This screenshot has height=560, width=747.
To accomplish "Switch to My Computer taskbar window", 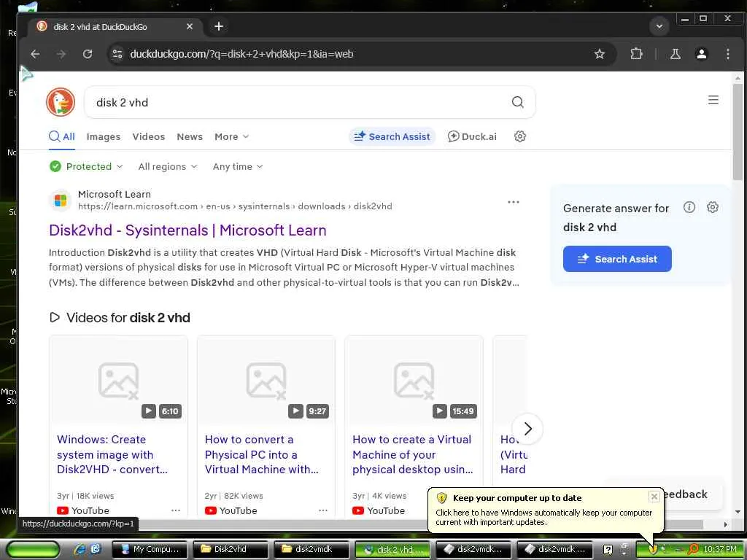I will tap(150, 550).
